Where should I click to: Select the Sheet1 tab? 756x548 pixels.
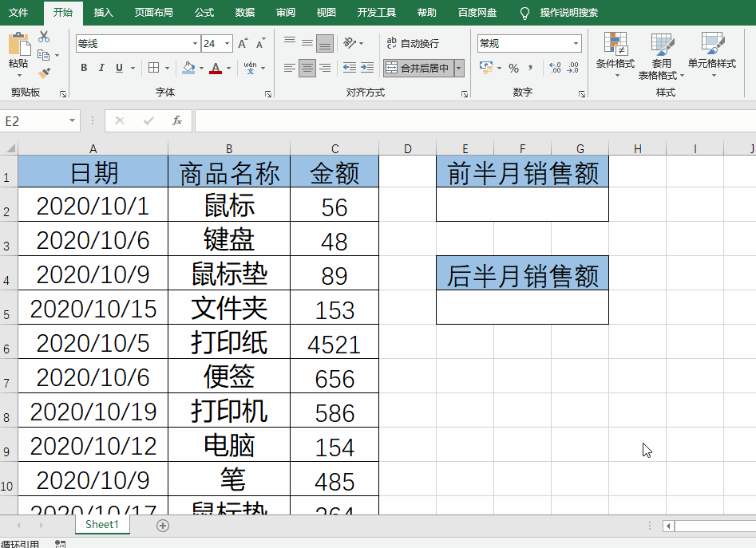[102, 524]
